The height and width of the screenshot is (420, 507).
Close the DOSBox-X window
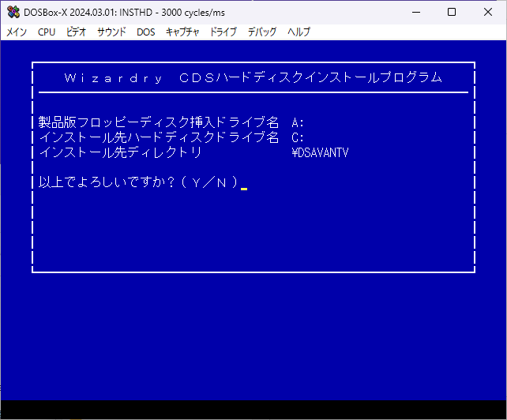pos(488,13)
